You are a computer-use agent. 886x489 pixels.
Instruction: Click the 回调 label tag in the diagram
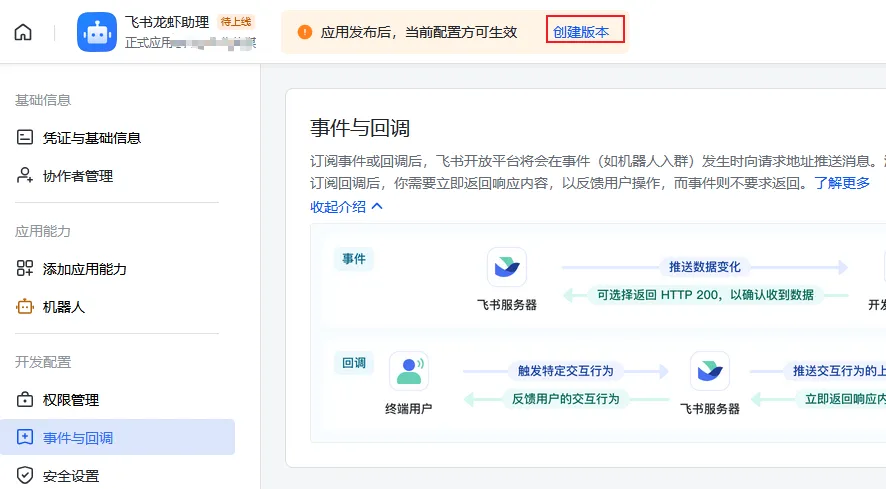354,363
